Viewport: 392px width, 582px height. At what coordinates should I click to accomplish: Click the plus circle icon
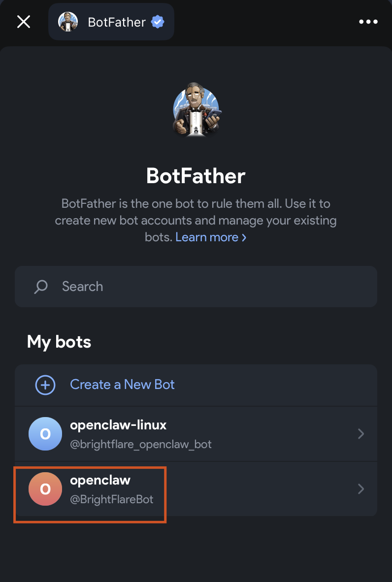[45, 385]
